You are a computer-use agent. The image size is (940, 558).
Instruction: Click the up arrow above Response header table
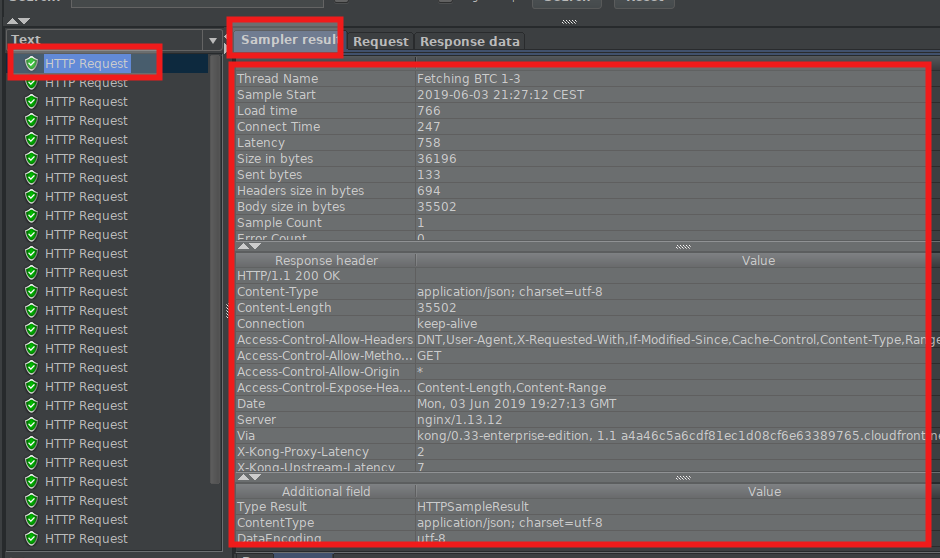click(243, 246)
